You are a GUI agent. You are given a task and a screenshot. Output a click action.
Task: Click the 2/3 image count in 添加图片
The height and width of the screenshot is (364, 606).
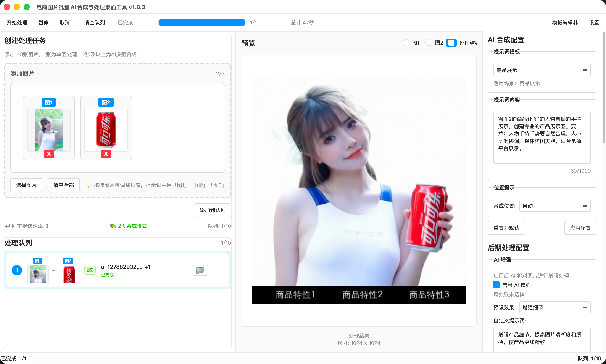[x=220, y=73]
